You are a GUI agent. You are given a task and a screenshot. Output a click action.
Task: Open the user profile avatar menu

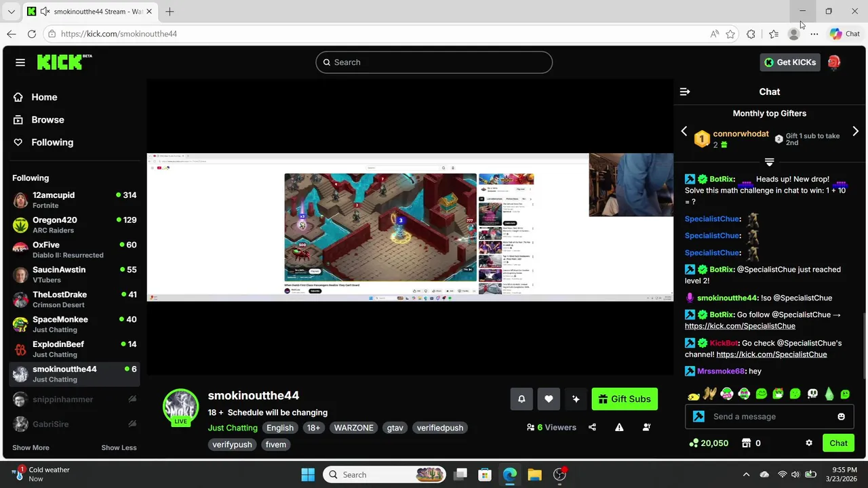click(x=834, y=62)
